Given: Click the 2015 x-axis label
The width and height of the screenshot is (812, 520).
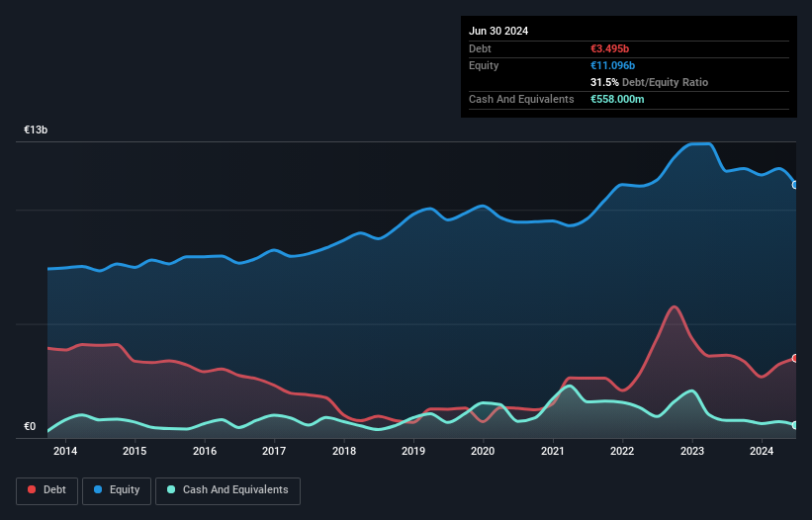Looking at the screenshot, I should [135, 451].
